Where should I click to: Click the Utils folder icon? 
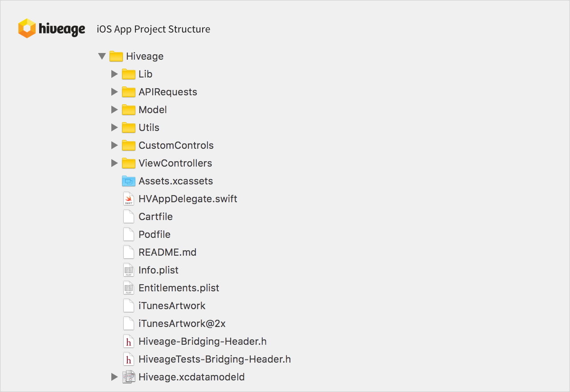tap(129, 127)
